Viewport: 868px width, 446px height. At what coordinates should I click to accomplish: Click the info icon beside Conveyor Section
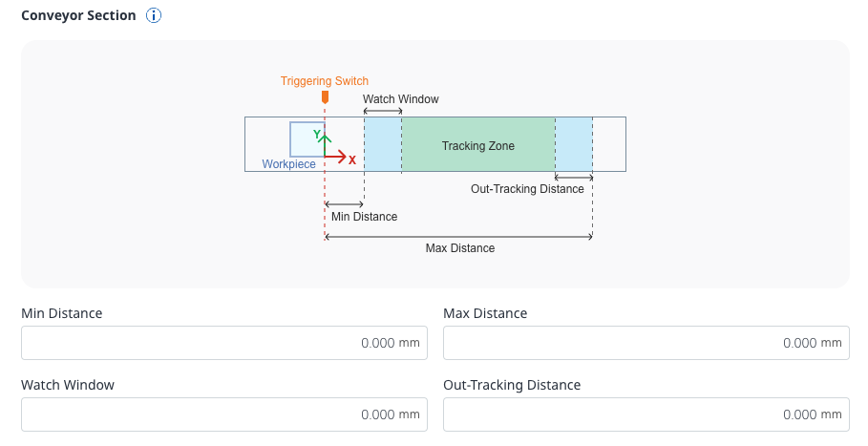click(154, 16)
